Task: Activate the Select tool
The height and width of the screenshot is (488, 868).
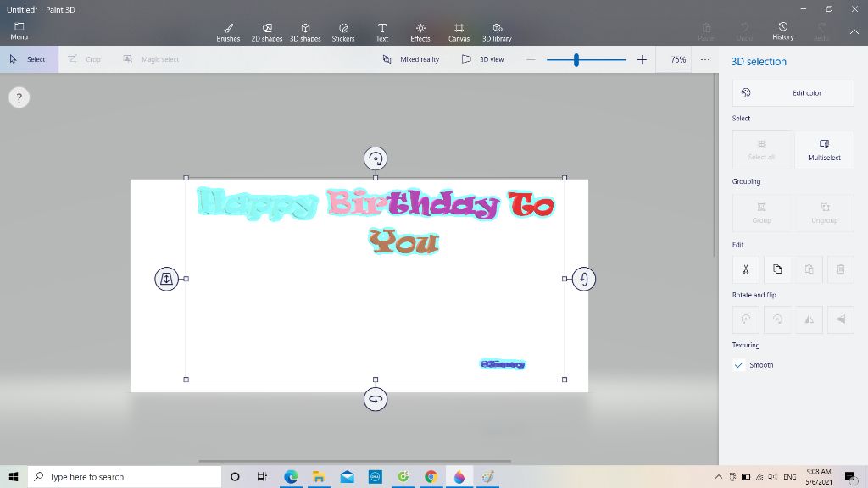Action: [x=28, y=59]
